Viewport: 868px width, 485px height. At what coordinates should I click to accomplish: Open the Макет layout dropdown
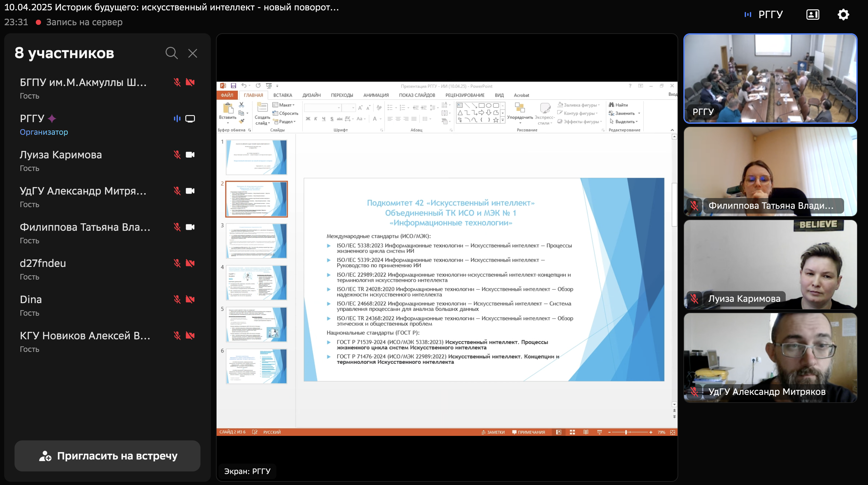click(x=286, y=105)
